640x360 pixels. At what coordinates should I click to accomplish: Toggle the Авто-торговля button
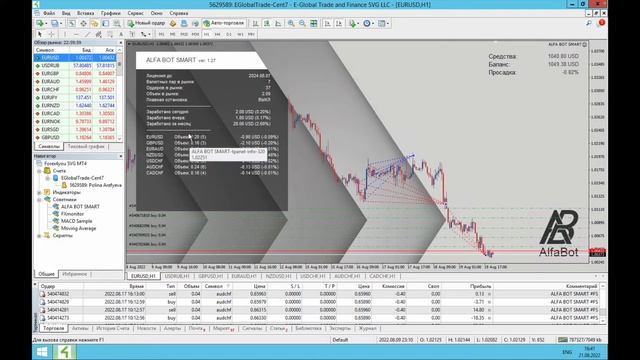(x=224, y=23)
